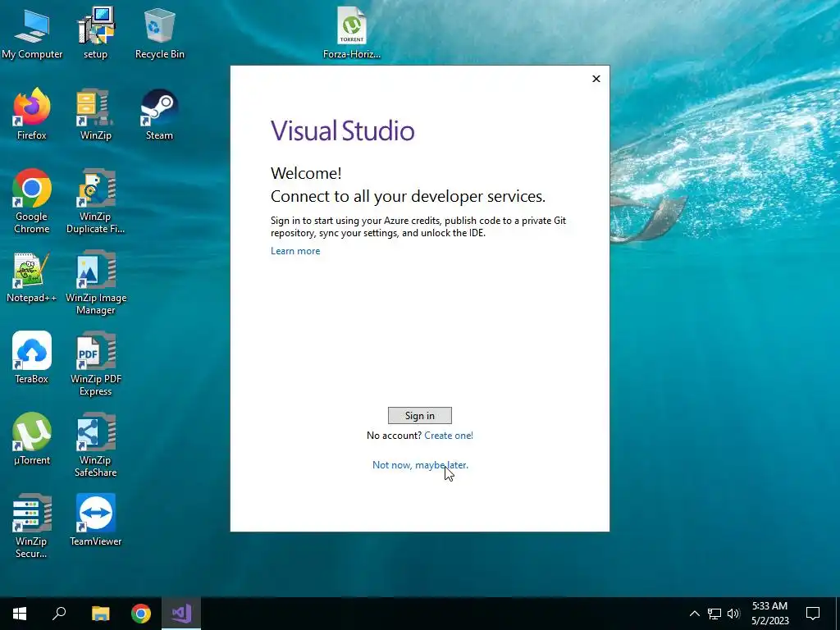
Task: Open My Computer desktop icon
Action: (32, 32)
